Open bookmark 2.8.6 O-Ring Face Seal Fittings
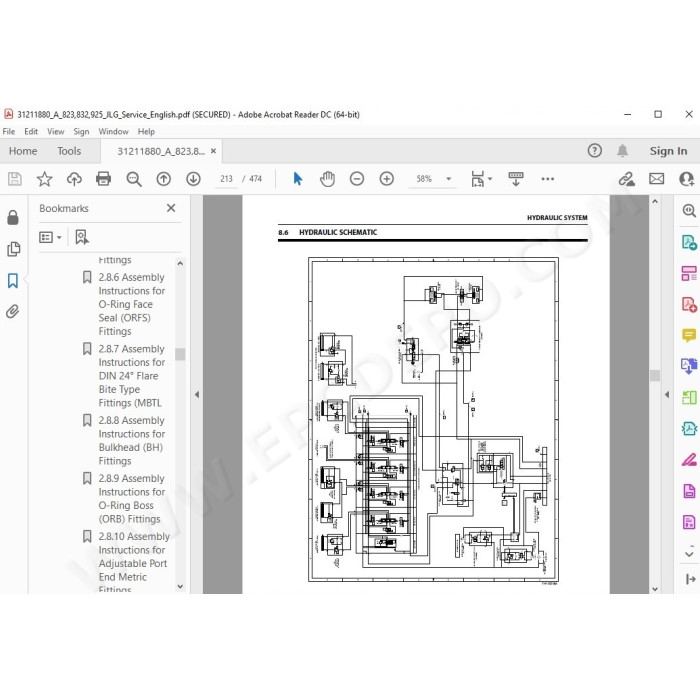 point(132,304)
